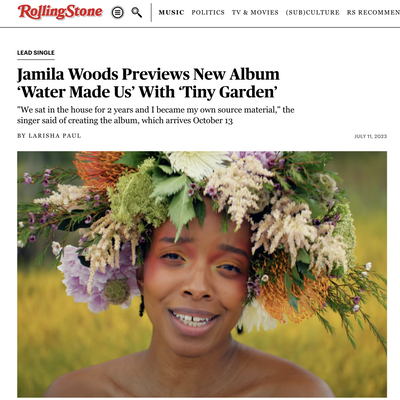
Task: Open RS Recommends nav item
Action: click(373, 12)
